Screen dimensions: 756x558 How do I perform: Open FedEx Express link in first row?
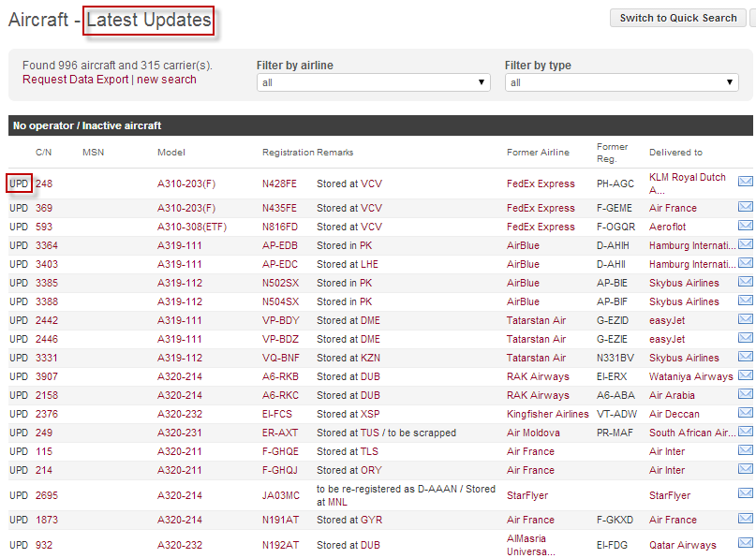click(x=541, y=184)
